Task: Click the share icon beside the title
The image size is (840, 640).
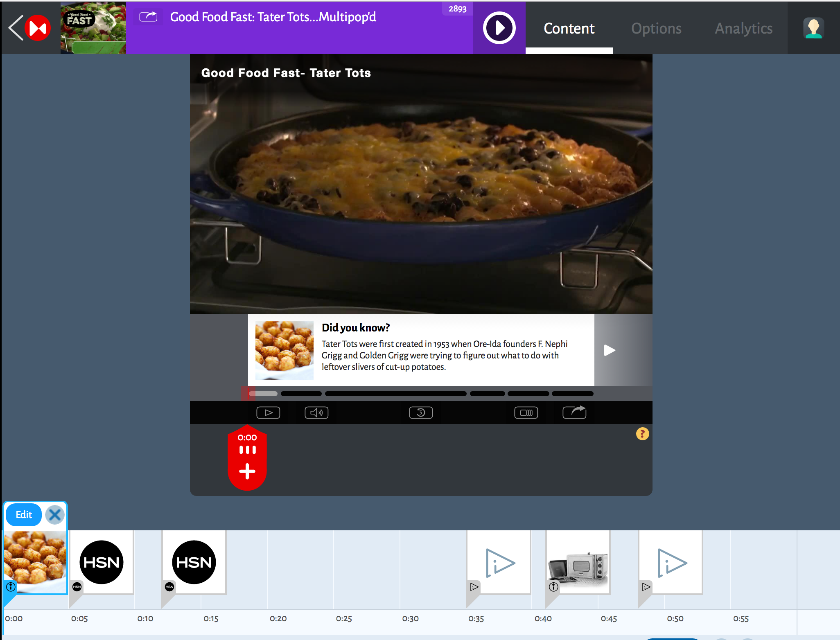Action: click(x=148, y=17)
